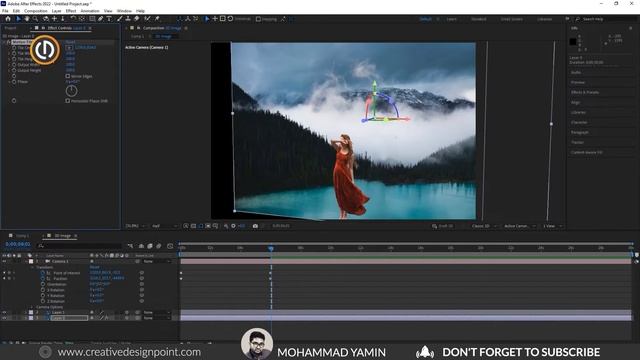Screen dimensions: 640x360
Task: Switch to the Project panel tab
Action: point(10,28)
